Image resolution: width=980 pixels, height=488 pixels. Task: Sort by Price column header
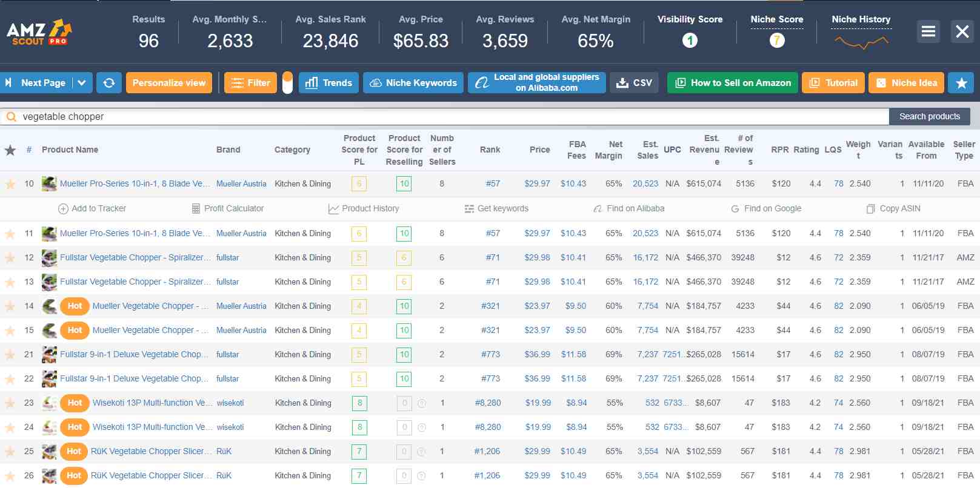point(539,150)
